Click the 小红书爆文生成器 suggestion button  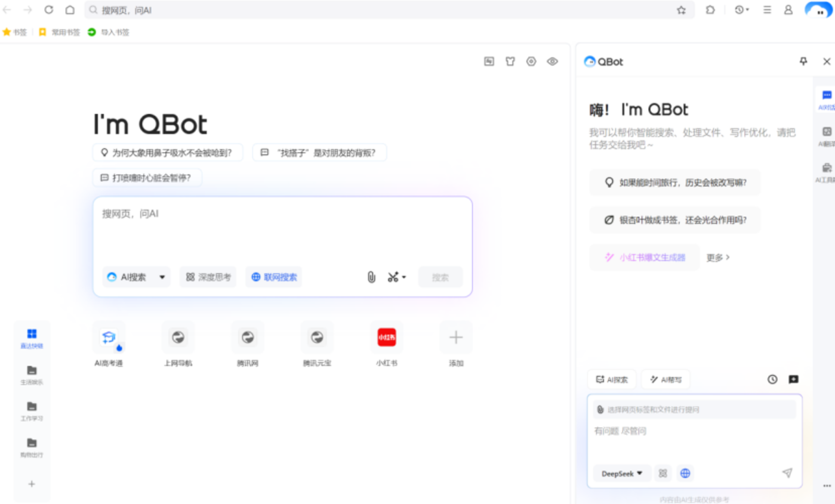pyautogui.click(x=645, y=257)
